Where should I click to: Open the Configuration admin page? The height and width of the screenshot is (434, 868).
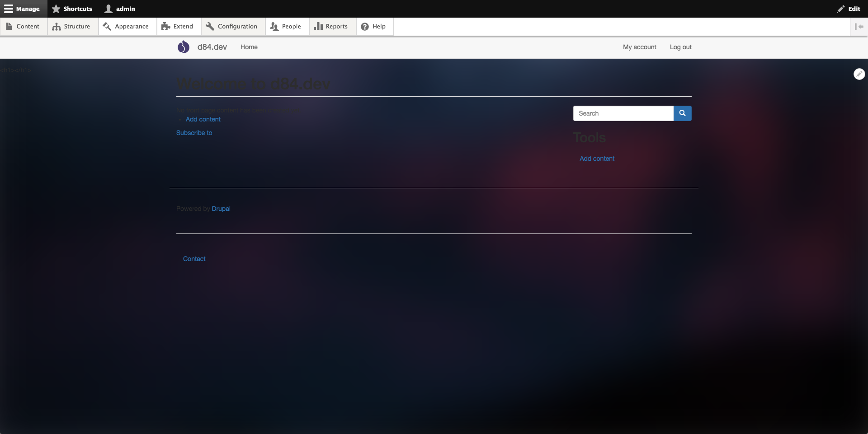[x=232, y=27]
